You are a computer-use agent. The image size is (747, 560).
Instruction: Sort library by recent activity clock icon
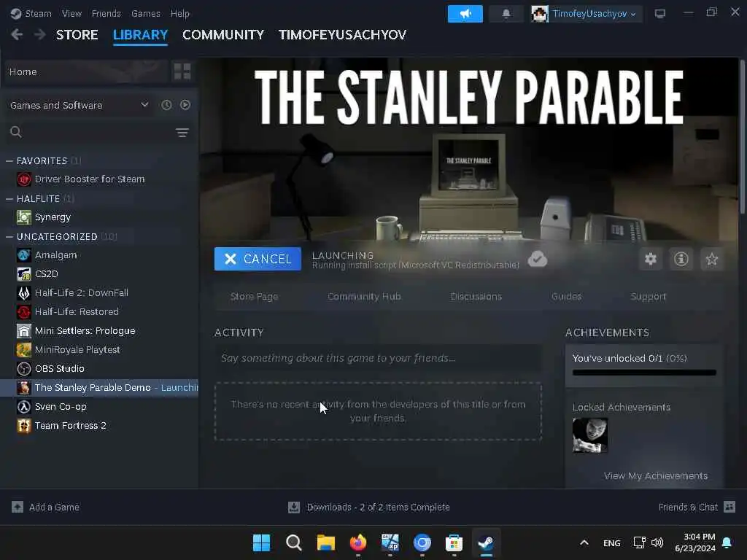coord(166,105)
